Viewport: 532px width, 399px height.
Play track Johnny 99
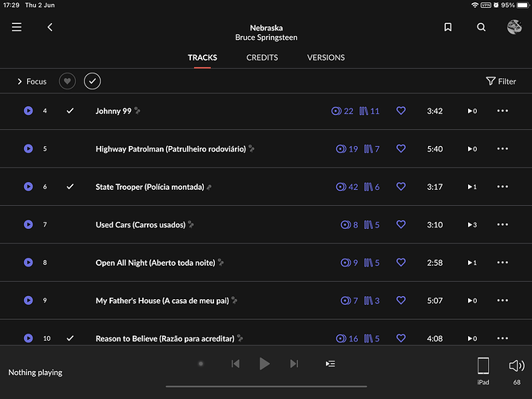[28, 111]
